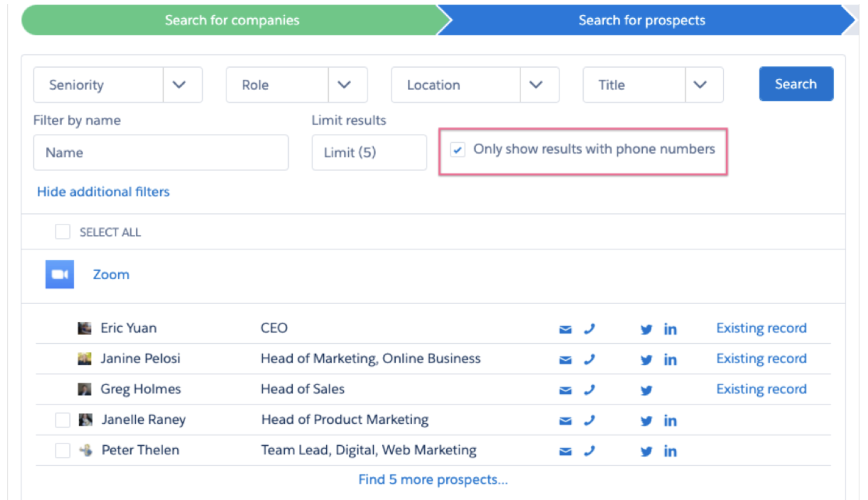
Task: Open Eric Yuan's Existing record link
Action: pyautogui.click(x=761, y=328)
